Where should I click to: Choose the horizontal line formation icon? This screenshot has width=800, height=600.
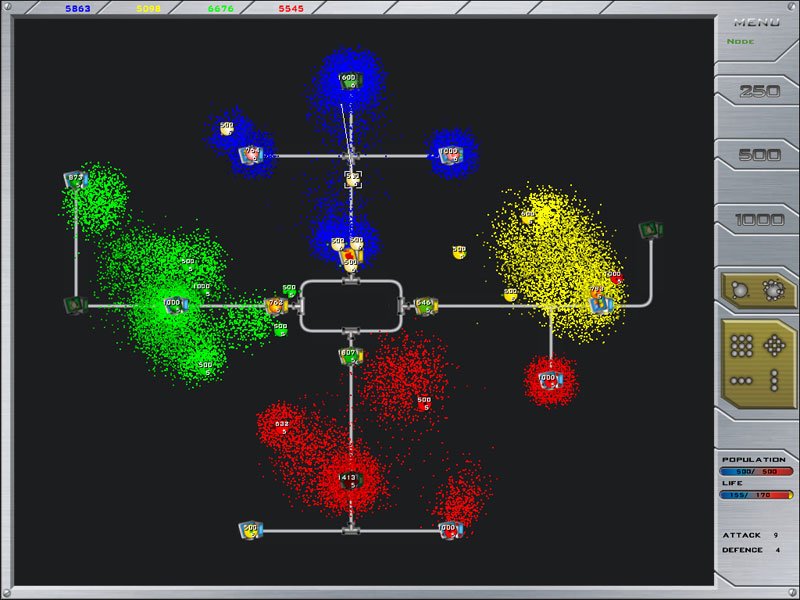(742, 381)
